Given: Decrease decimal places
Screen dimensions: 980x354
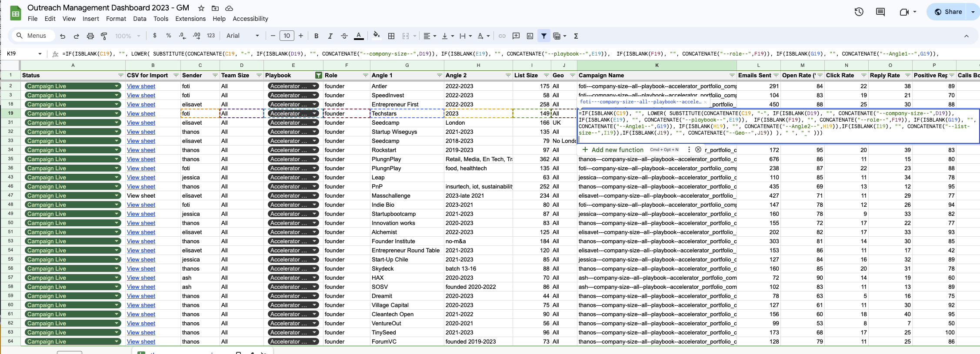Looking at the screenshot, I should [x=183, y=36].
